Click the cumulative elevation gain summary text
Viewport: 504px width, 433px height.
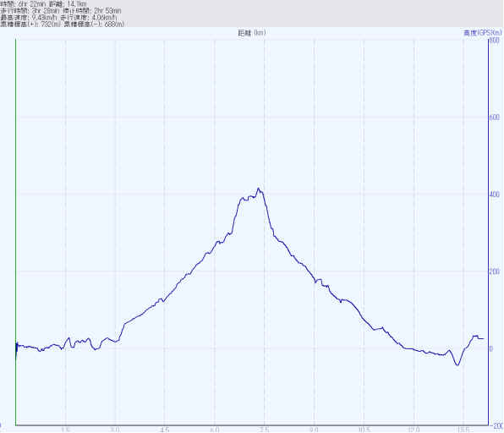click(30, 25)
